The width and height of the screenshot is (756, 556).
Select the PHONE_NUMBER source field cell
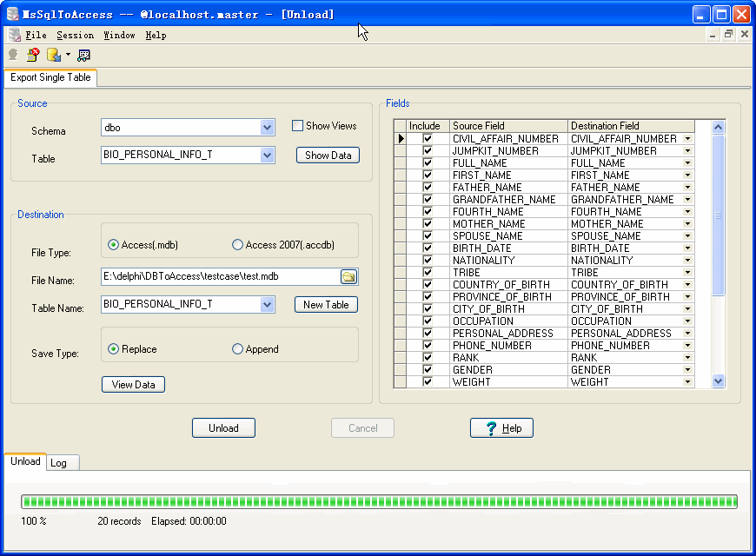[x=508, y=345]
